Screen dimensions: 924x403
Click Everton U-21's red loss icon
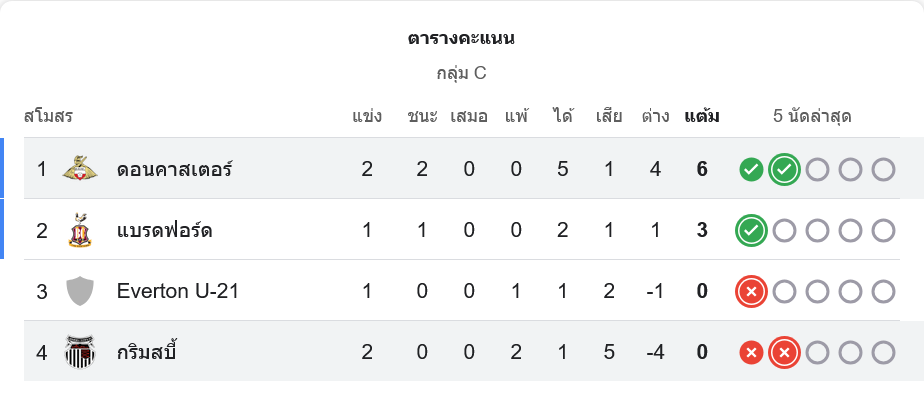(751, 292)
